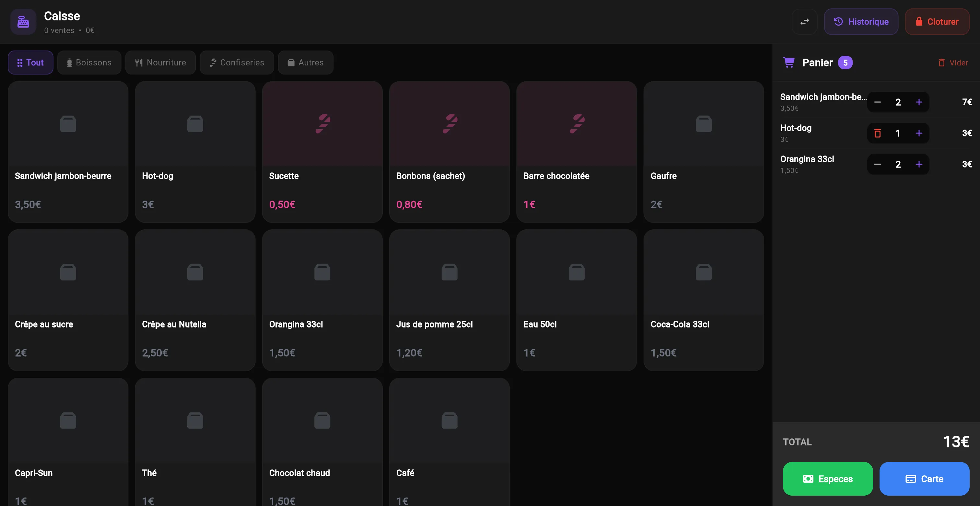The image size is (980, 506).
Task: Show the Autres category
Action: click(306, 62)
